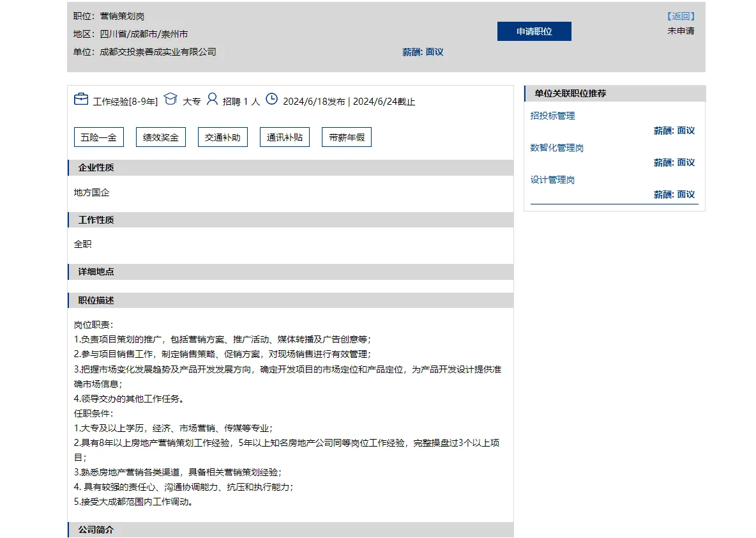Select the 绩效奖金 benefit tag

[160, 137]
